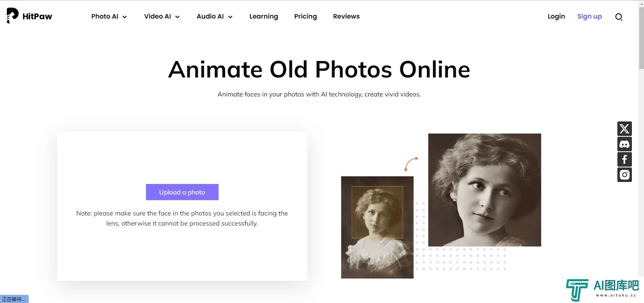This screenshot has height=303, width=644.
Task: Click the Login link
Action: click(556, 17)
